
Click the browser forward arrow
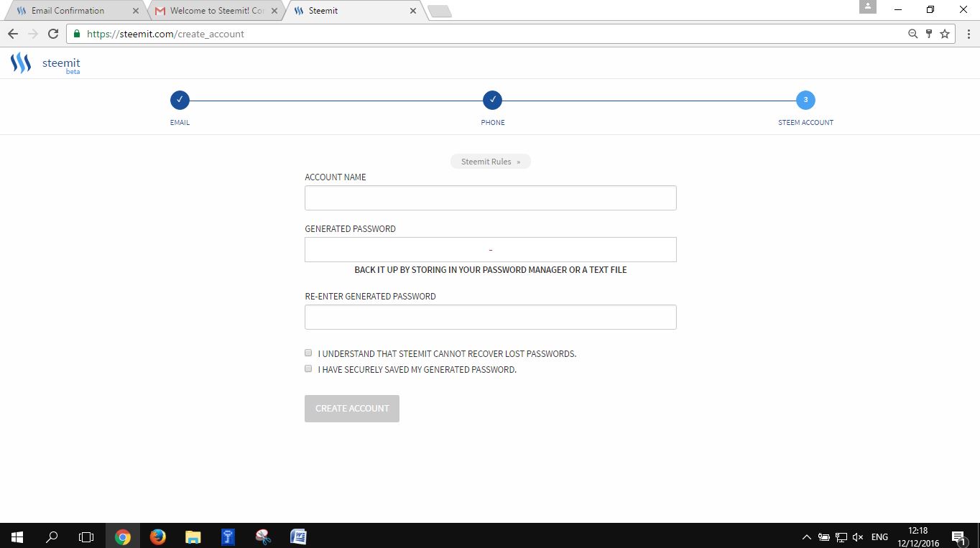32,34
